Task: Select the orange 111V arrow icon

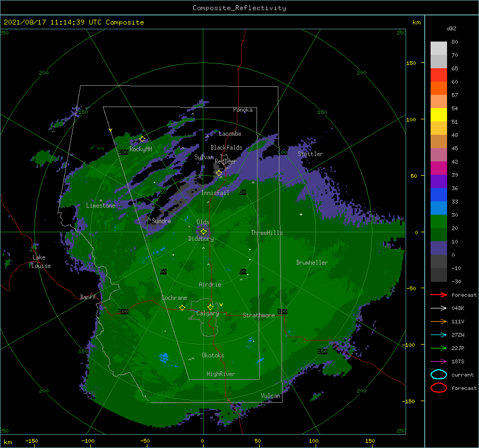Action: click(439, 321)
